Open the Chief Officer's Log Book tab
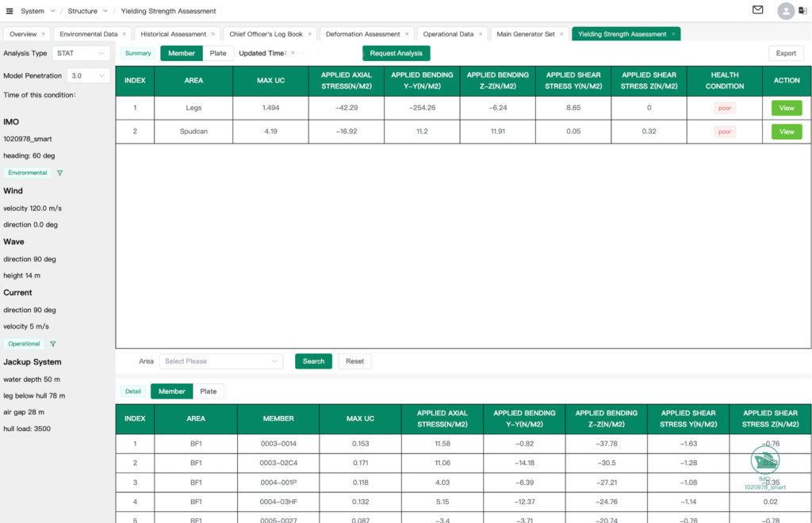This screenshot has width=812, height=523. [x=266, y=34]
